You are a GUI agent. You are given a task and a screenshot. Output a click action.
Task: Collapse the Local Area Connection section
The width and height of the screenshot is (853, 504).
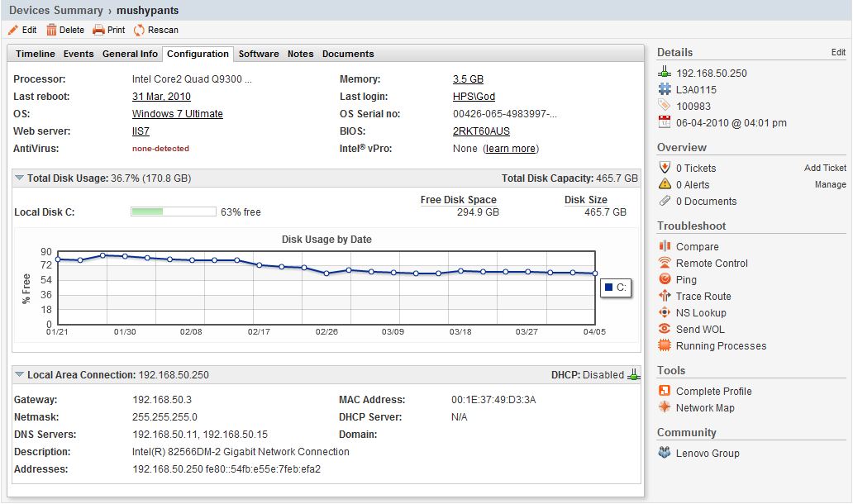[x=19, y=374]
